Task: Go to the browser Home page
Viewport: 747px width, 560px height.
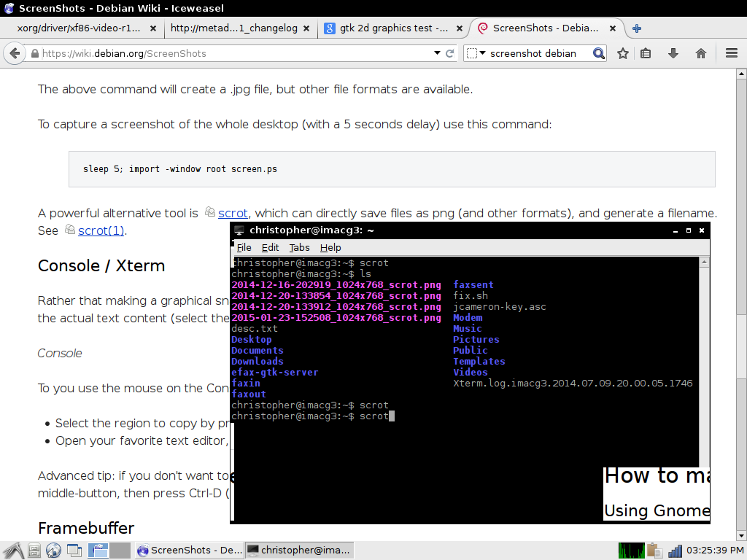Action: 701,53
